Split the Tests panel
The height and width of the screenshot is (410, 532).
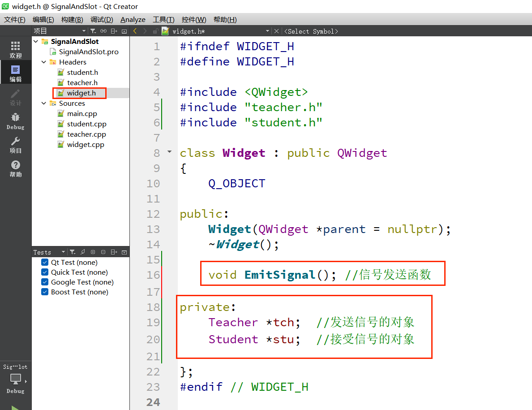(114, 252)
